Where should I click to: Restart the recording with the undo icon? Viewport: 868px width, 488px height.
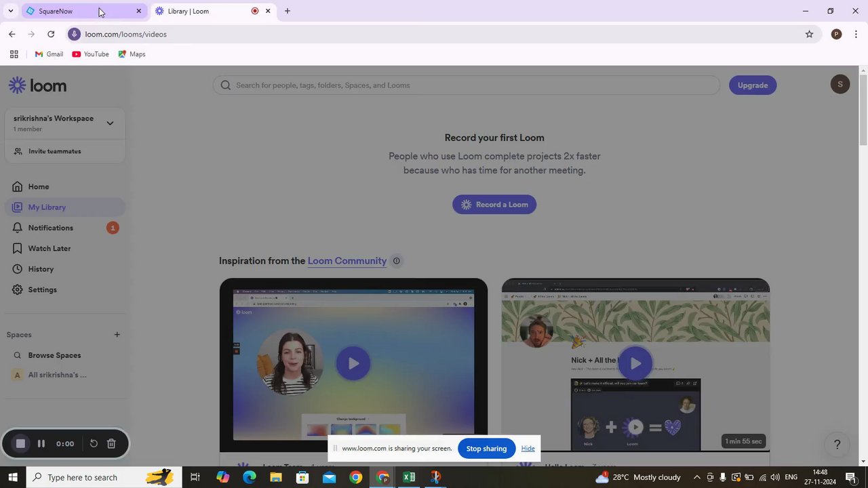pos(94,444)
